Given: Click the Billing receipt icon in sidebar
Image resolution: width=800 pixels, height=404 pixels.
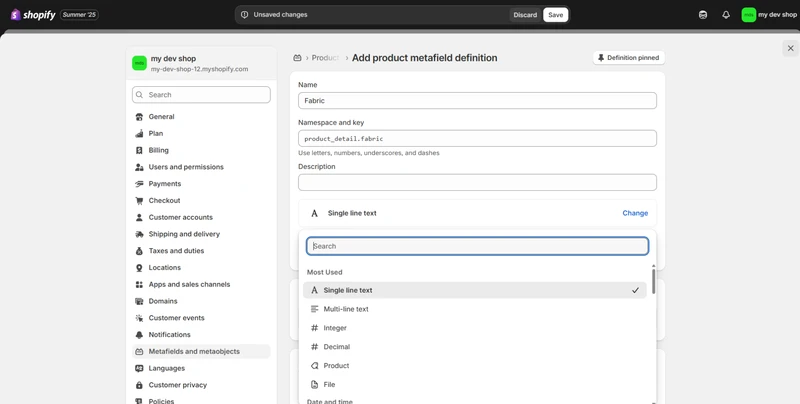Looking at the screenshot, I should click(139, 150).
